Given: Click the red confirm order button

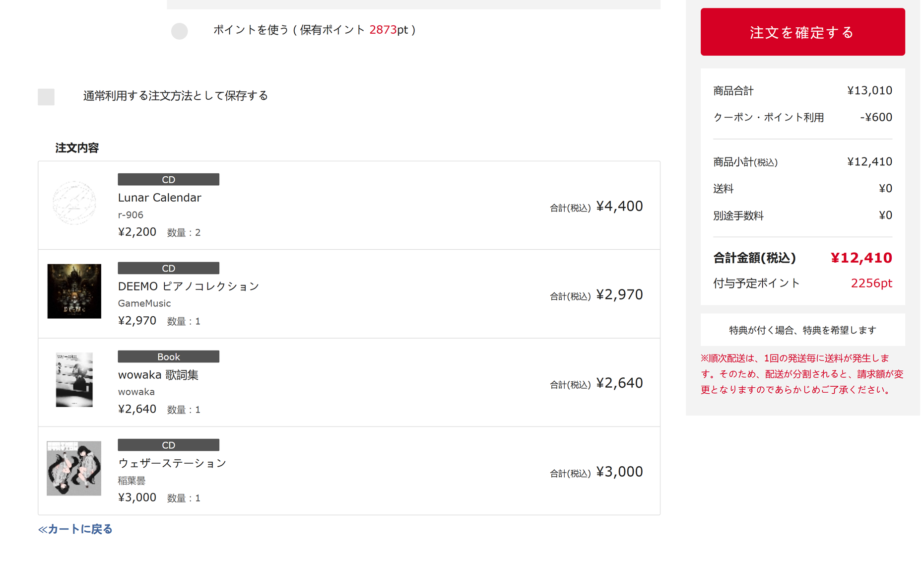Looking at the screenshot, I should 802,32.
